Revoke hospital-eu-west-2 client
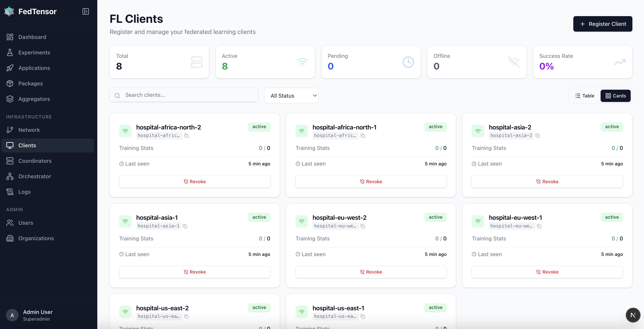The width and height of the screenshot is (644, 329). (371, 272)
